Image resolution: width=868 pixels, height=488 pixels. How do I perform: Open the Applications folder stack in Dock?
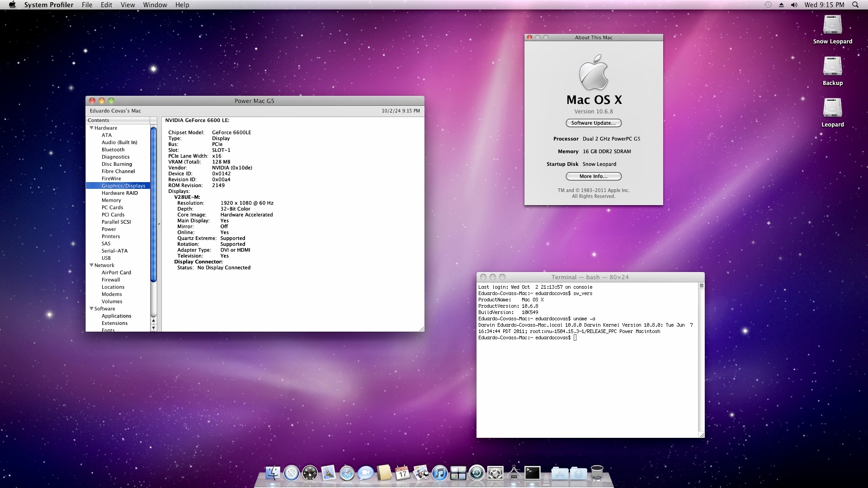(560, 473)
